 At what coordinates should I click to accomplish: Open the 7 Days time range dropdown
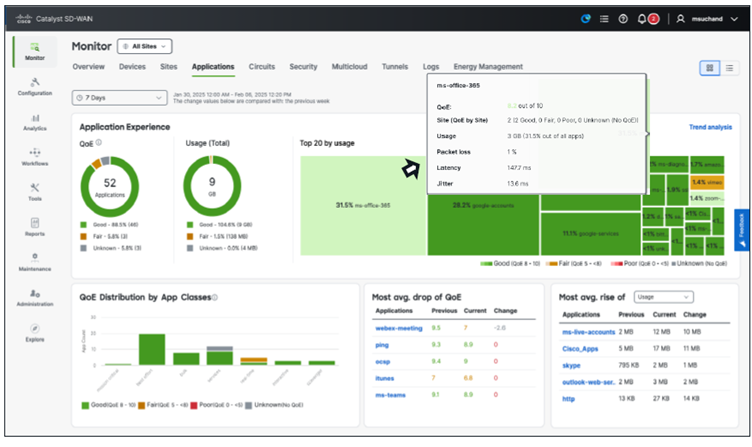point(119,97)
